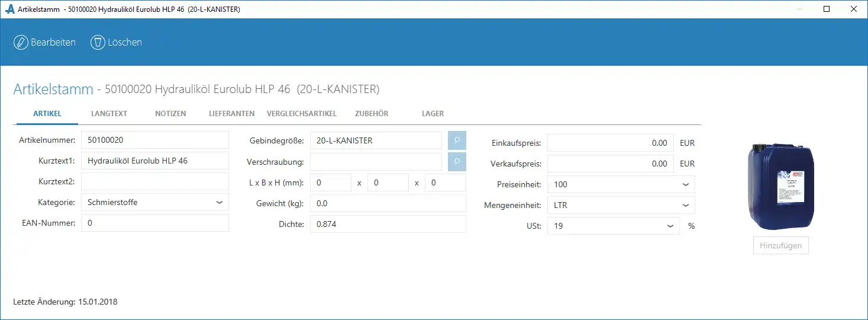Image resolution: width=868 pixels, height=320 pixels.
Task: Maximize the Artikelstamm window
Action: point(827,9)
